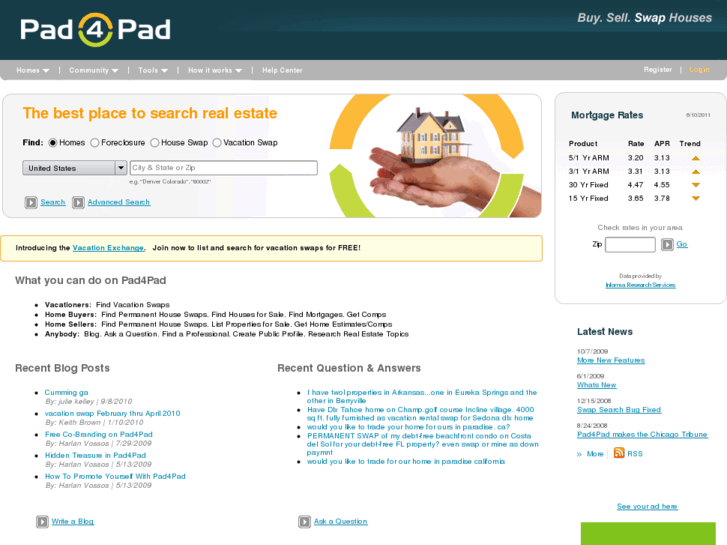Open the United States country dropdown
727x545 pixels.
[x=75, y=168]
